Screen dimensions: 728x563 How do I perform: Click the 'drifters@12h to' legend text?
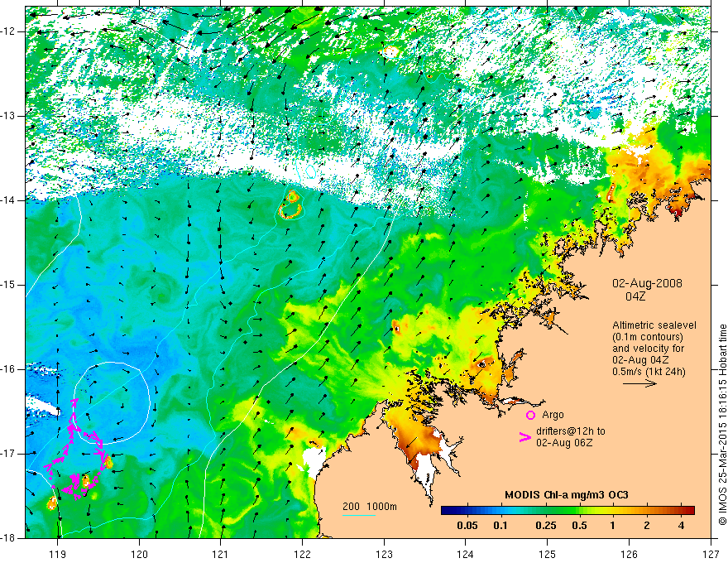coord(571,431)
